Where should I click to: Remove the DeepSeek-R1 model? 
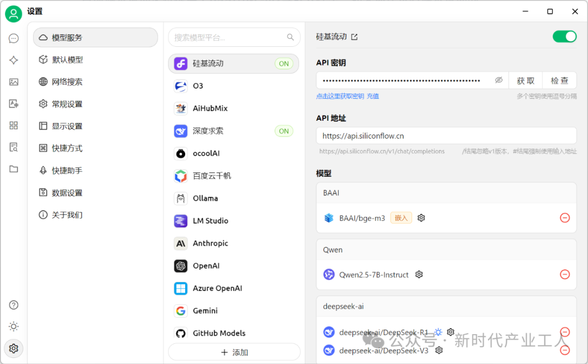[565, 332]
